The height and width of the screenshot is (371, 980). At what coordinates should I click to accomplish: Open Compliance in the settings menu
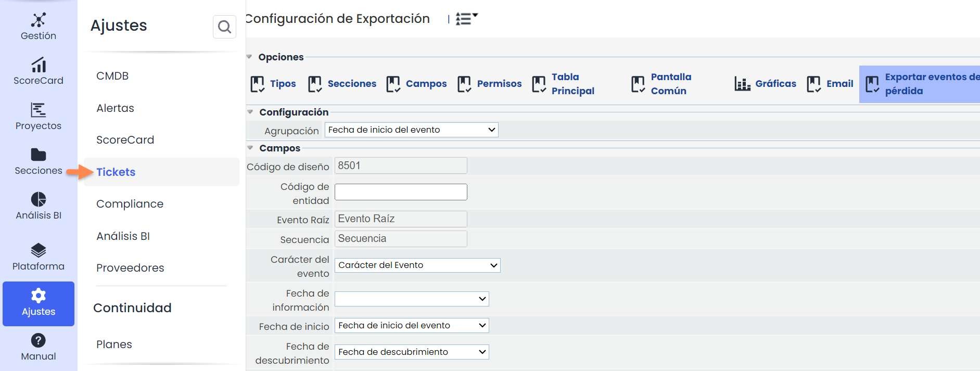[130, 204]
